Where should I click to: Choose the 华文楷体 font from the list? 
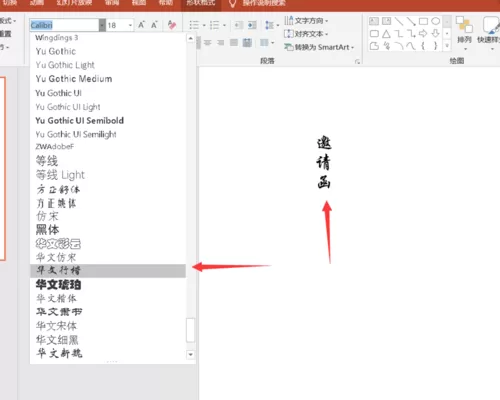108,298
